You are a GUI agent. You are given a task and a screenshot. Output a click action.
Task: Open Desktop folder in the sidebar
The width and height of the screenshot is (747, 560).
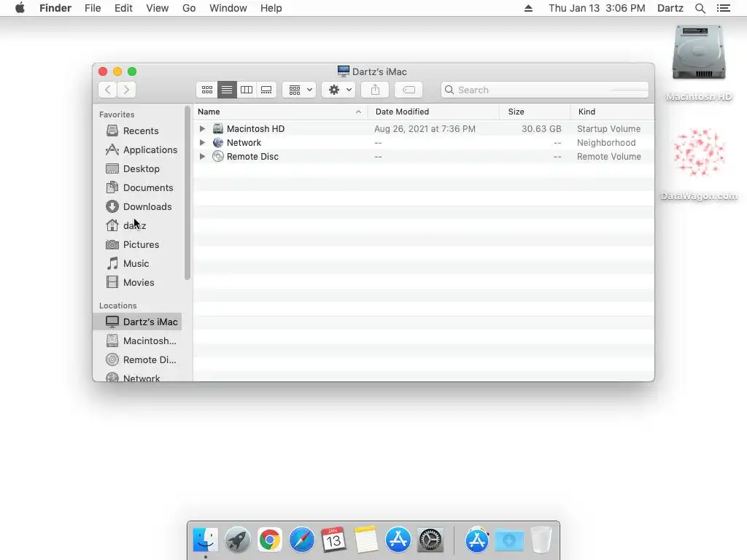137,168
